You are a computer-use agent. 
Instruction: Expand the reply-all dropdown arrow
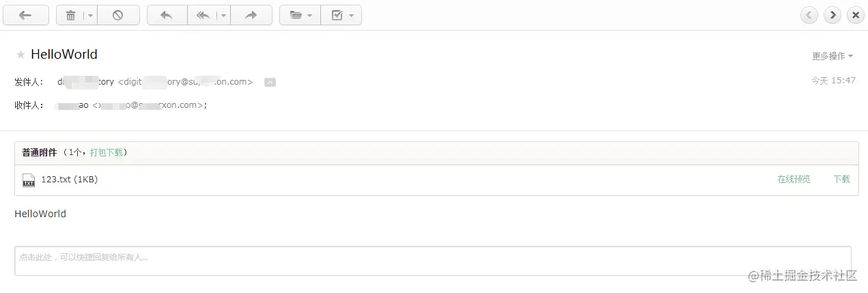[x=223, y=15]
